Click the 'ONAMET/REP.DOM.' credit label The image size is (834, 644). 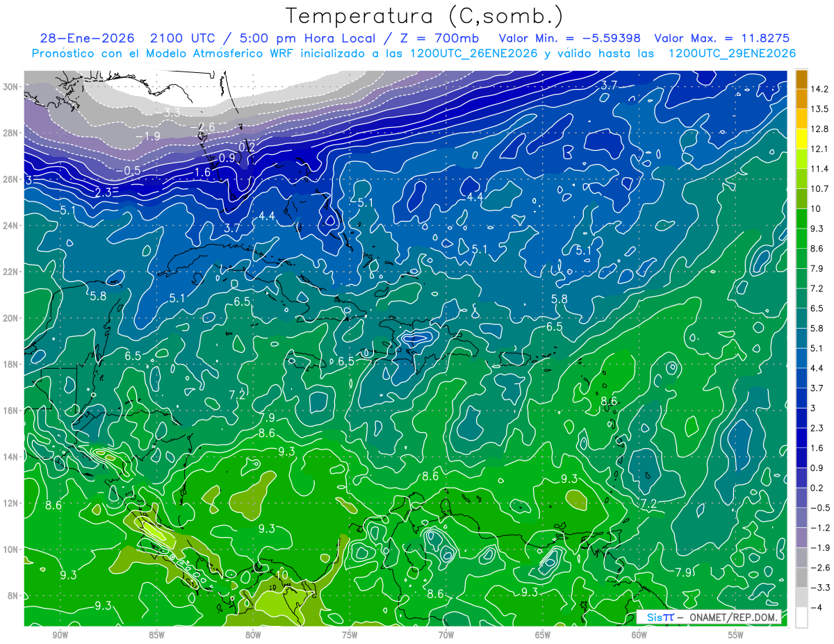coord(734,617)
